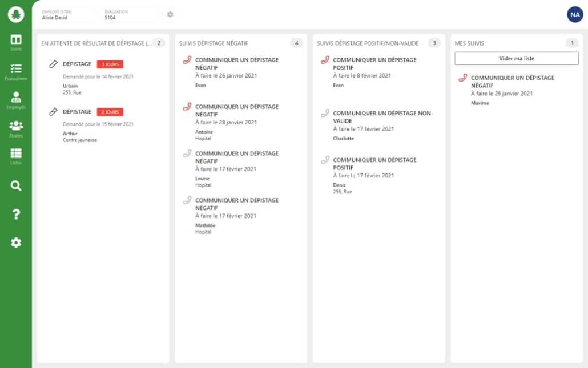Viewport: 588px width, 368px height.
Task: Open settings gear in the sidebar
Action: (x=16, y=242)
